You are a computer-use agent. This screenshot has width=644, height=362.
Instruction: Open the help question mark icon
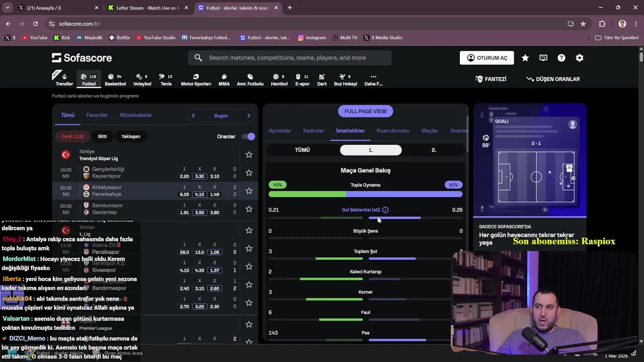click(x=561, y=58)
